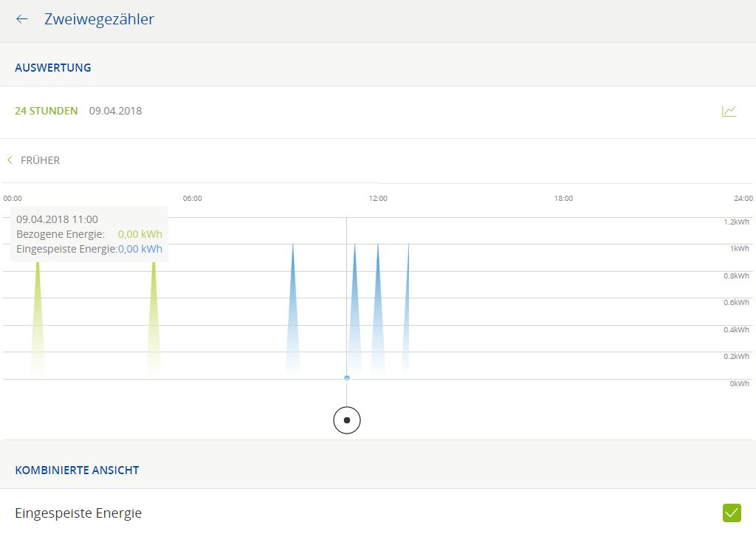
Task: Click the 06:00 time axis label
Action: [192, 199]
